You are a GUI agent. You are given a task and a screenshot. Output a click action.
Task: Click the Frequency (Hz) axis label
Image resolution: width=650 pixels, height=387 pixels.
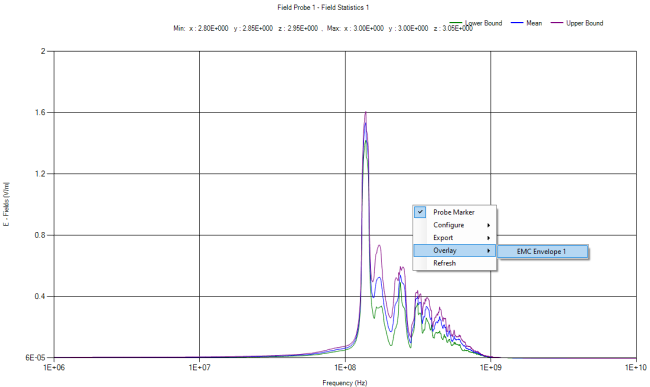click(345, 383)
